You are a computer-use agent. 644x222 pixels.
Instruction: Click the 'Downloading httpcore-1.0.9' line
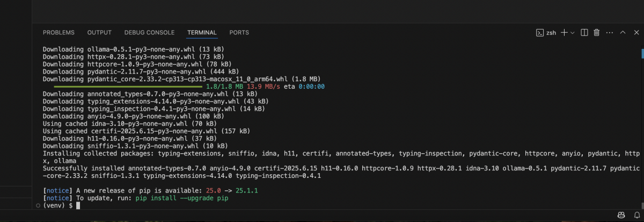point(137,64)
